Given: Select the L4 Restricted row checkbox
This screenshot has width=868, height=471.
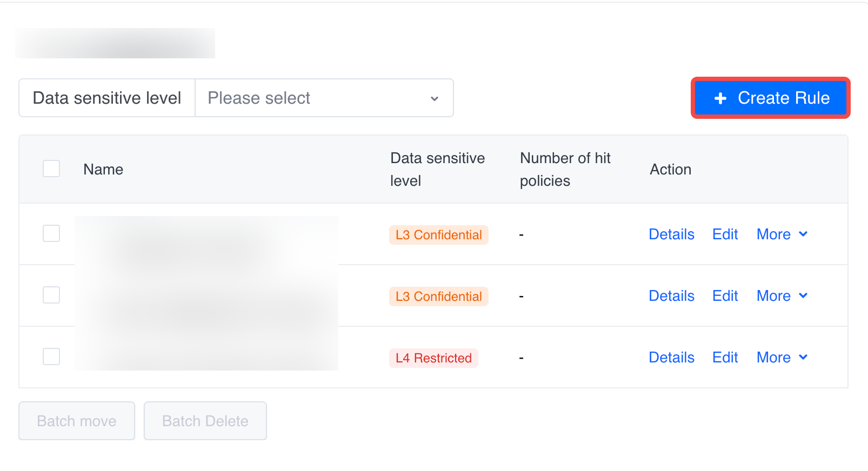Looking at the screenshot, I should pos(51,356).
